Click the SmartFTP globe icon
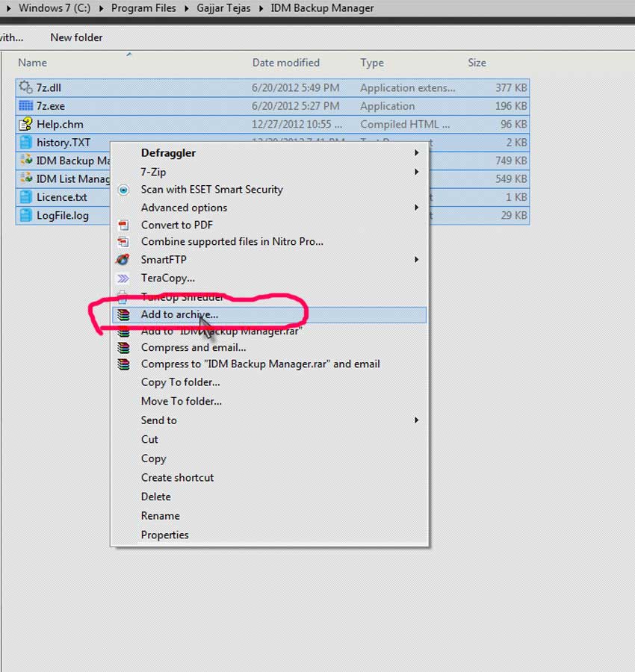635x672 pixels. 123,259
